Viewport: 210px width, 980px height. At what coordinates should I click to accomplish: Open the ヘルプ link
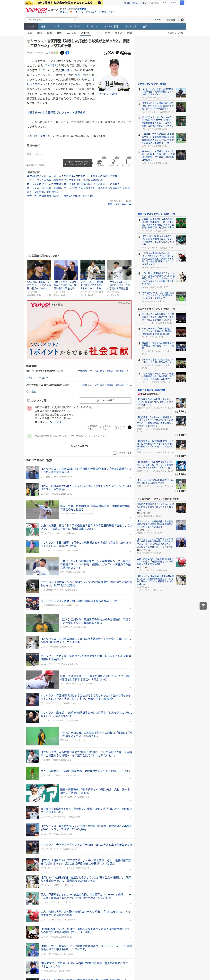tap(143, 3)
